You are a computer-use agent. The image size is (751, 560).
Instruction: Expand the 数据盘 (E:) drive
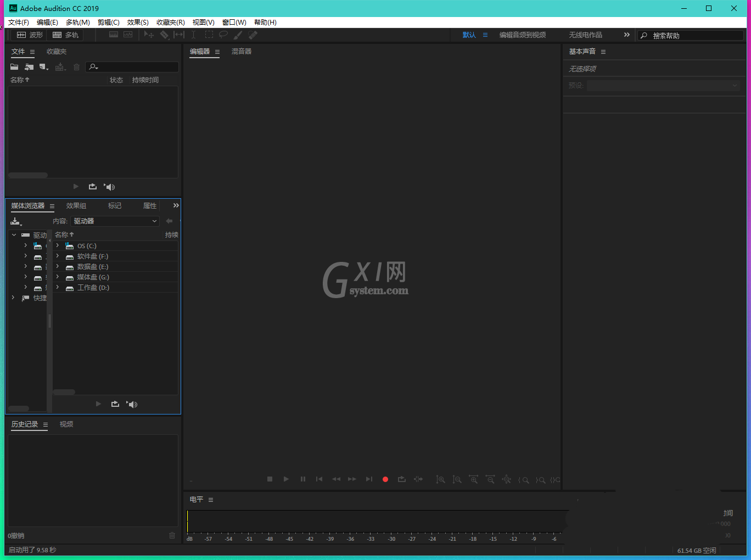(x=57, y=266)
